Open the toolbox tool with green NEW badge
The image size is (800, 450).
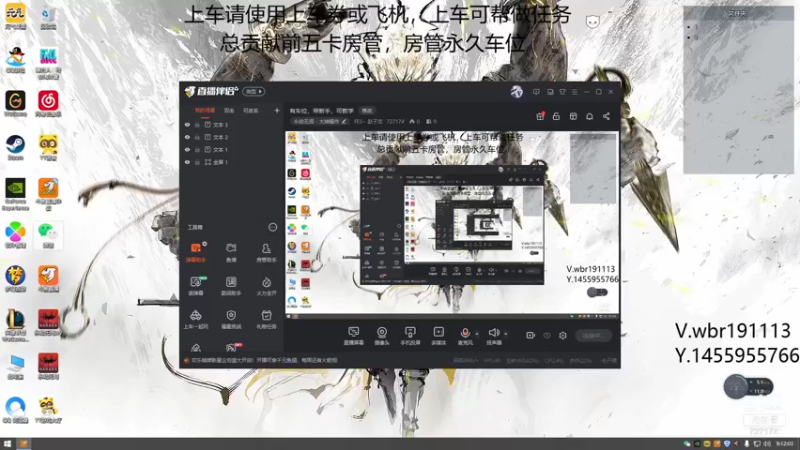(x=196, y=286)
